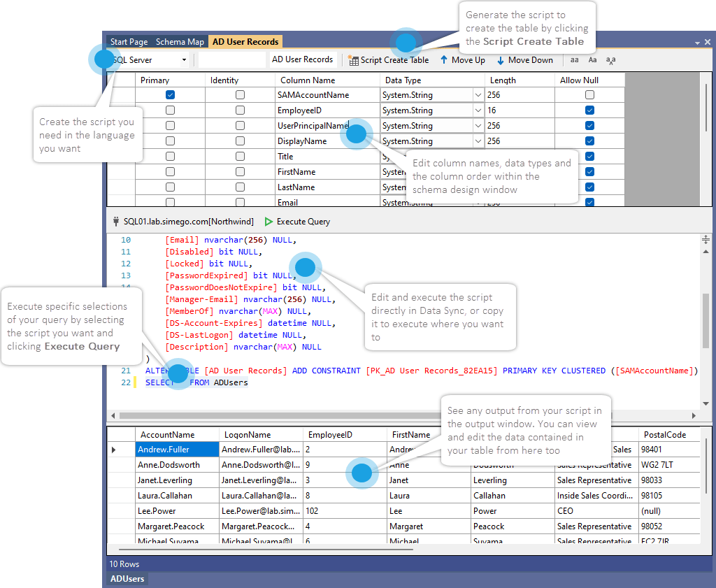Sort by the Column Name header
This screenshot has height=588, width=716.
coord(327,80)
